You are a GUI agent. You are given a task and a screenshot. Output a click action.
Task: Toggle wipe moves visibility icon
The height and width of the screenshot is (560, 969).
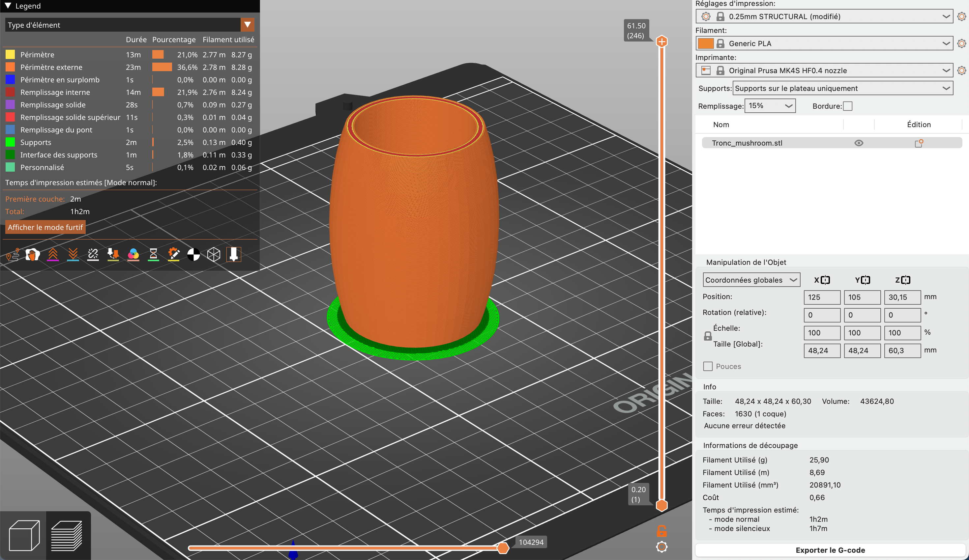click(x=33, y=254)
